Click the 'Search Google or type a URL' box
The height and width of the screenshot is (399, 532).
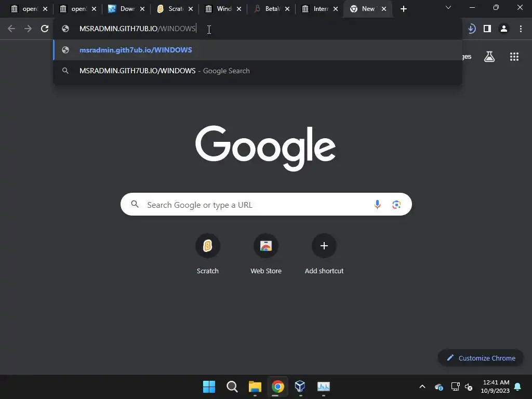266,204
